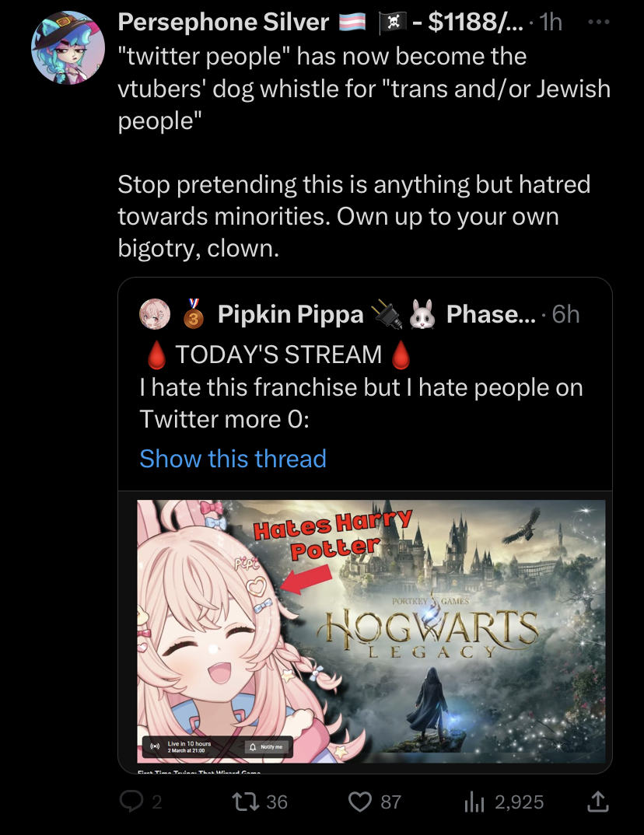Click the 'TODAY'S STREAM' quoted tweet text

pyautogui.click(x=278, y=355)
